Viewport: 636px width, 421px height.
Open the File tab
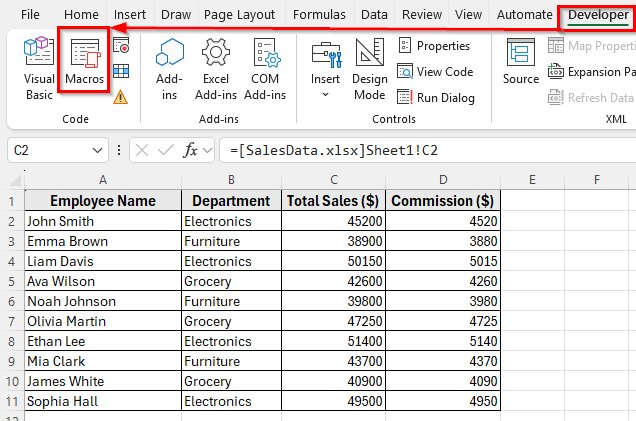click(x=30, y=15)
